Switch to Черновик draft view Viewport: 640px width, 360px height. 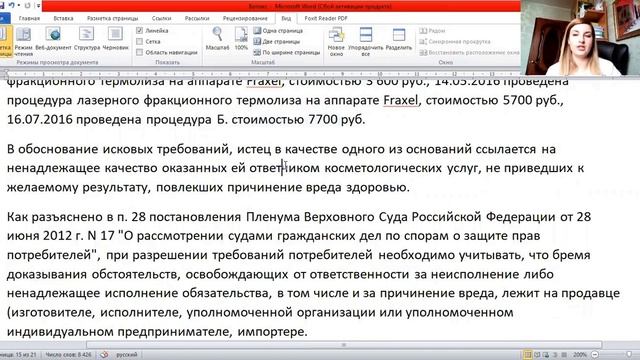click(x=116, y=40)
